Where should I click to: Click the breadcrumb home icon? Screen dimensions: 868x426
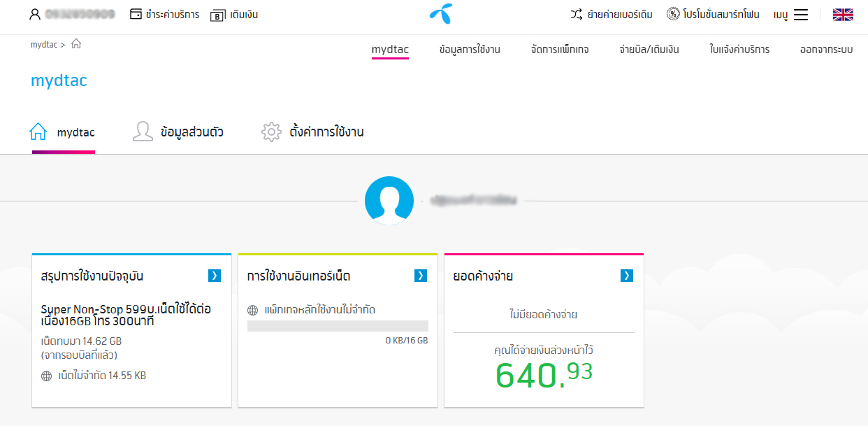click(x=76, y=44)
